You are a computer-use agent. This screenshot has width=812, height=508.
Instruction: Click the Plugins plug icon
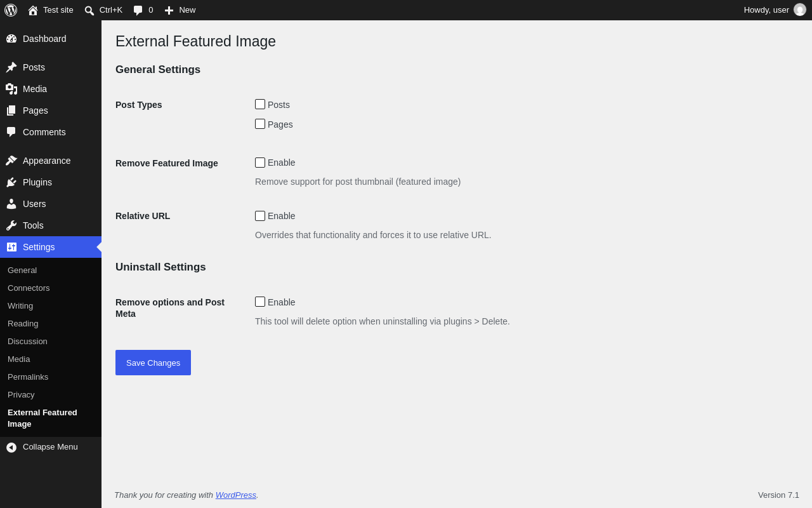(11, 182)
